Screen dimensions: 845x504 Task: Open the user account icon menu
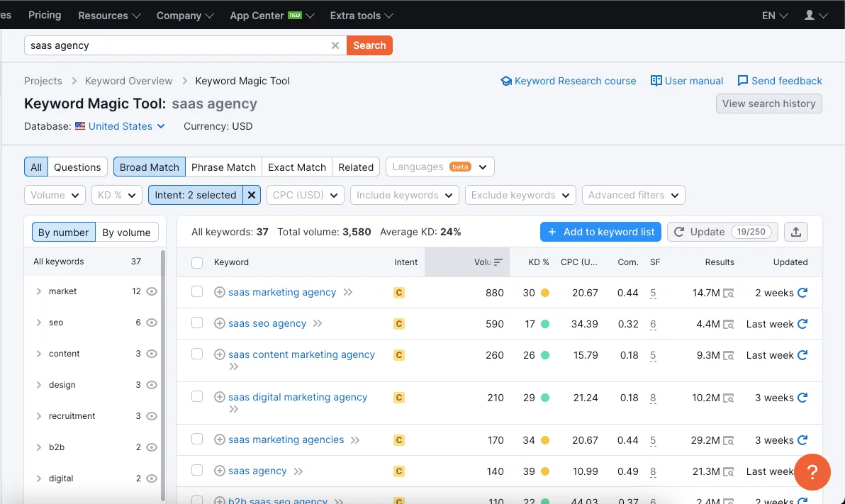816,15
